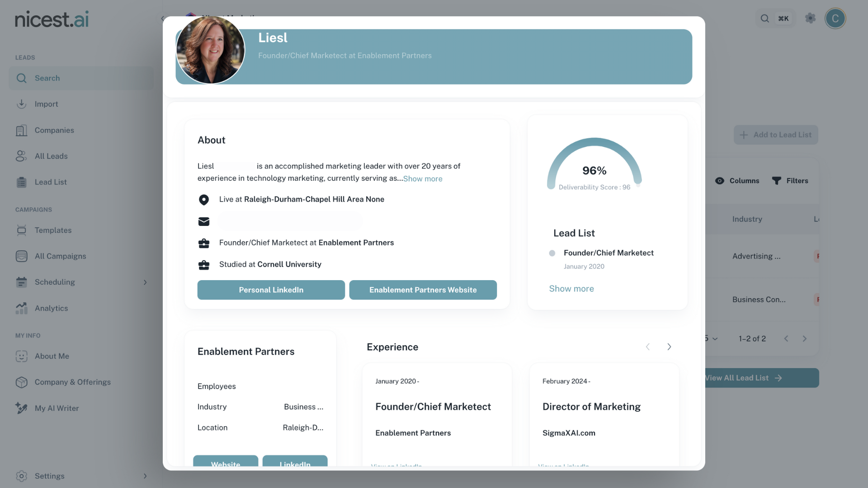Go to next experience card arrow
The height and width of the screenshot is (488, 868).
[669, 347]
